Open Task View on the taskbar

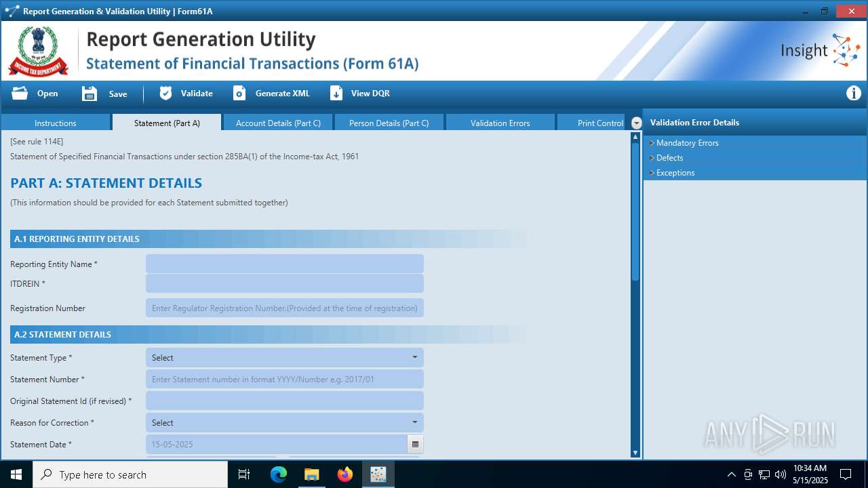tap(244, 474)
